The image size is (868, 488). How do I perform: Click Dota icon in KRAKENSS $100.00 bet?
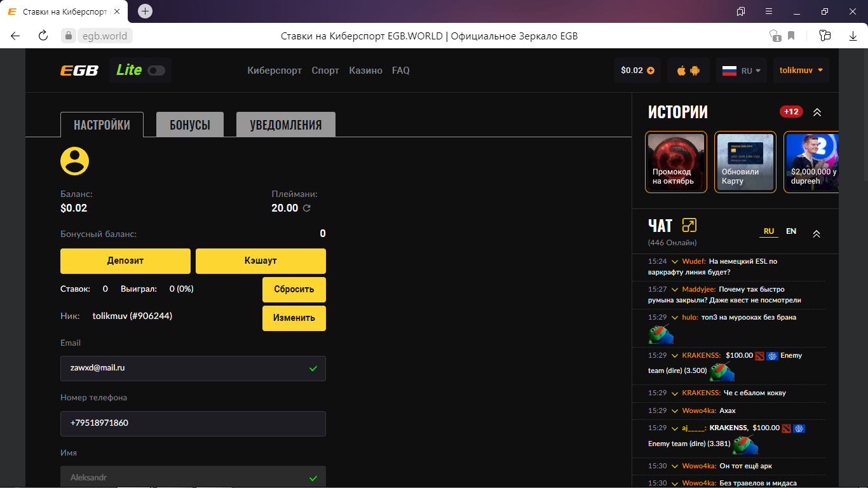[759, 356]
